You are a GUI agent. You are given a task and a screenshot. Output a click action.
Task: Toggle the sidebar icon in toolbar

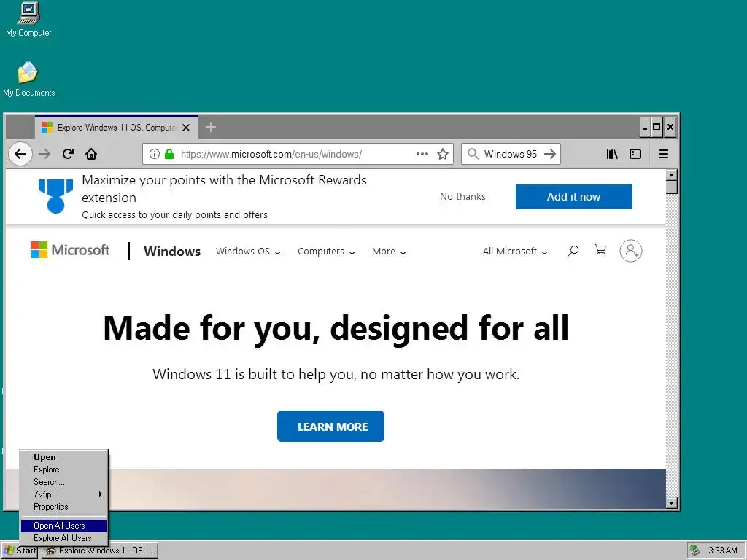tap(635, 154)
